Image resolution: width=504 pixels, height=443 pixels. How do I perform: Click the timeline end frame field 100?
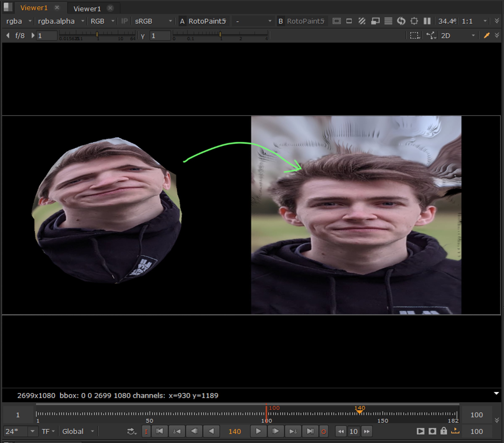click(476, 415)
